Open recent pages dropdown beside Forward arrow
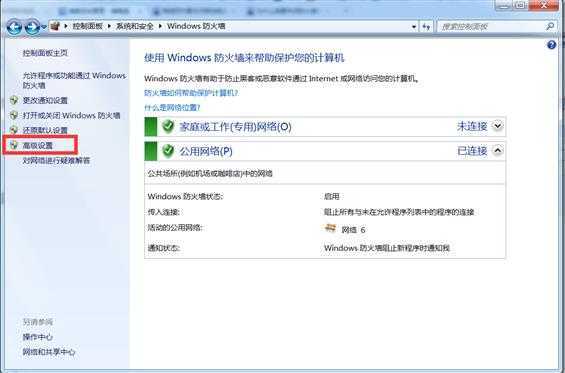This screenshot has height=373, width=565. [44, 27]
